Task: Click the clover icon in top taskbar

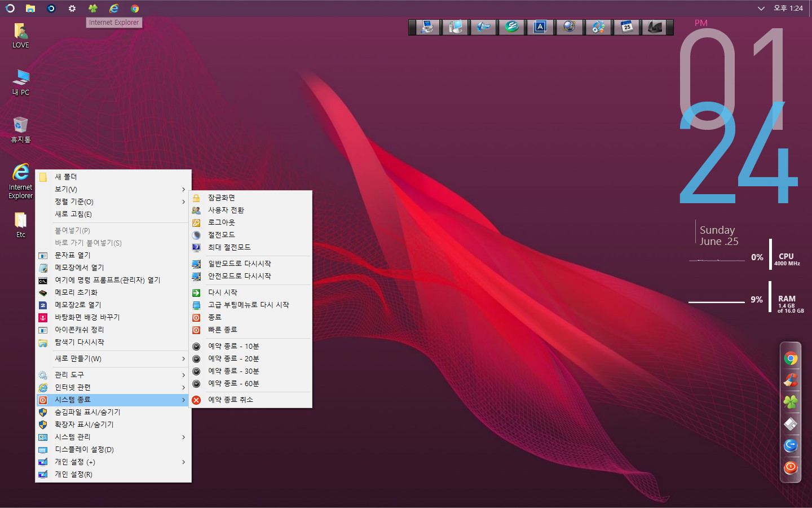Action: pyautogui.click(x=93, y=8)
